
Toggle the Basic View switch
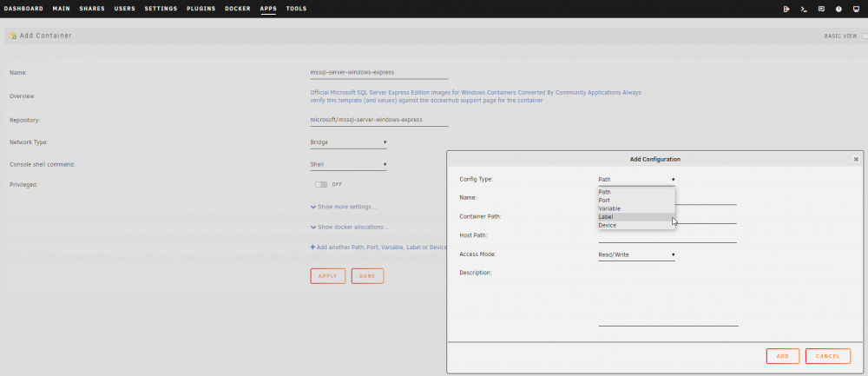tap(865, 36)
